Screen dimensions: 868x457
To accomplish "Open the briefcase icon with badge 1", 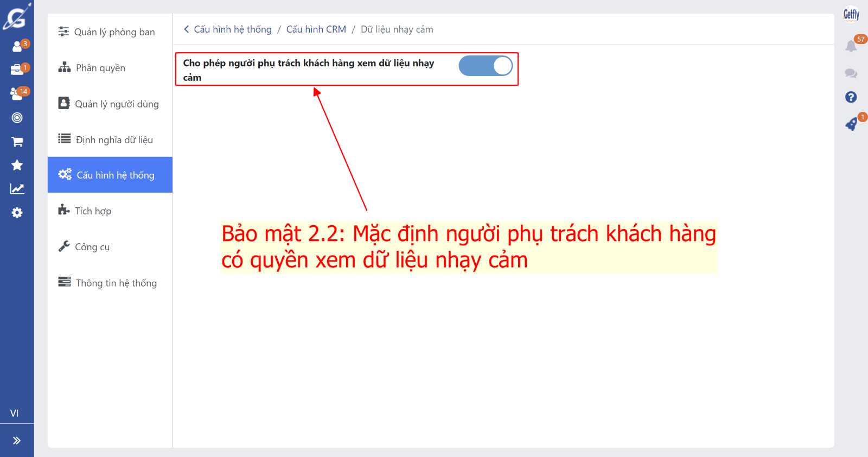I will 17,70.
